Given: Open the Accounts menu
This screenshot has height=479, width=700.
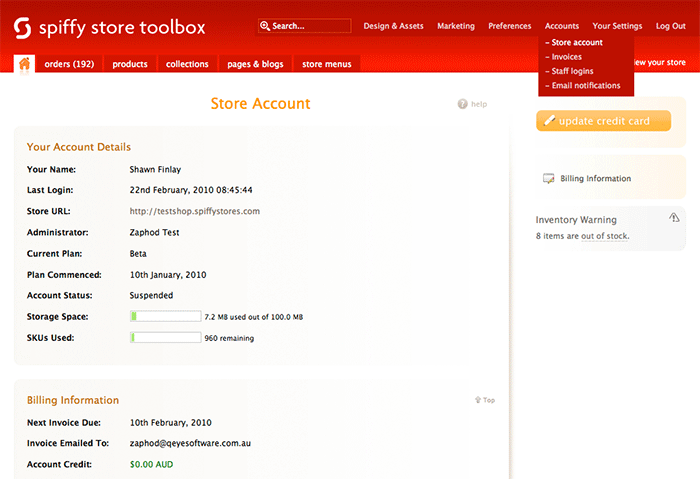Looking at the screenshot, I should (562, 26).
